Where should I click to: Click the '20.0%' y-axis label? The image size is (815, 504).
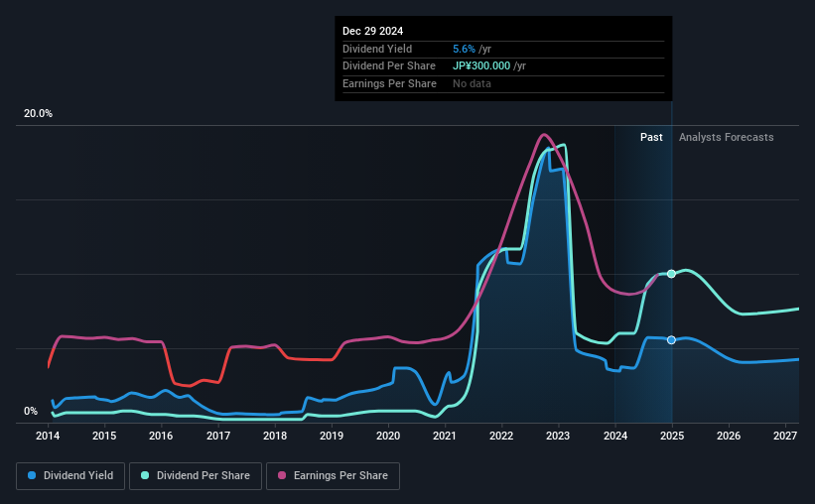[x=38, y=114]
